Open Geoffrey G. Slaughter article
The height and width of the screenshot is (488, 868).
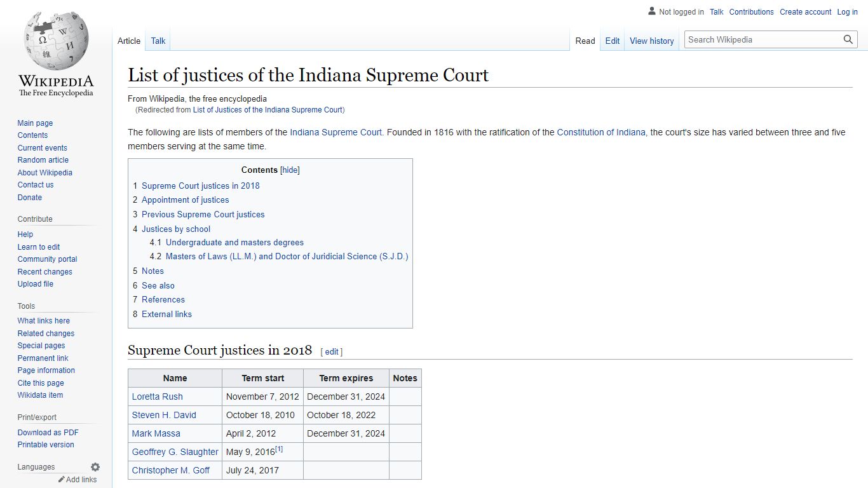click(175, 452)
